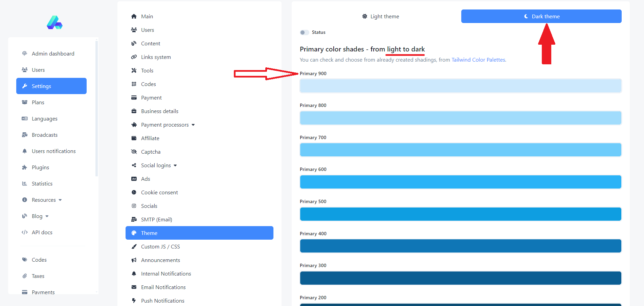Image resolution: width=644 pixels, height=306 pixels.
Task: Toggle the Status switch
Action: pos(304,32)
